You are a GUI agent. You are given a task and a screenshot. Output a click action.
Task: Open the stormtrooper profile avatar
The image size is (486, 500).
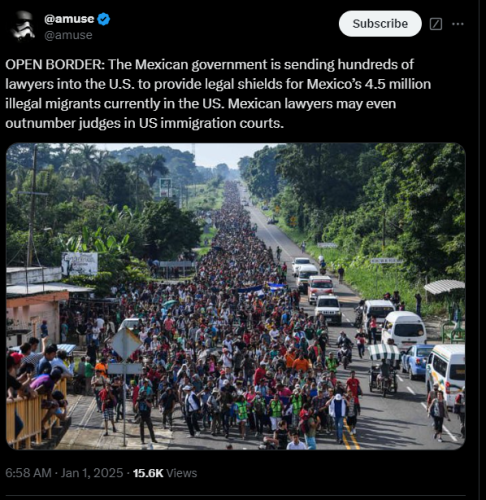click(x=23, y=26)
